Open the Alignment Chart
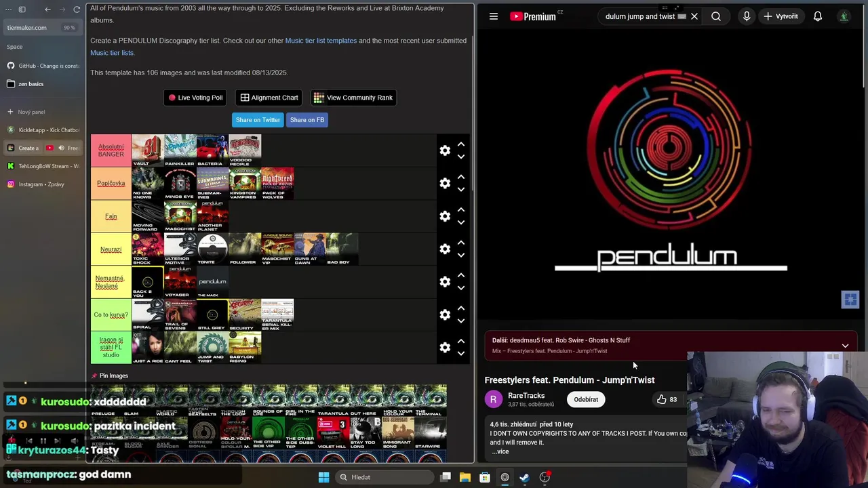 click(269, 98)
